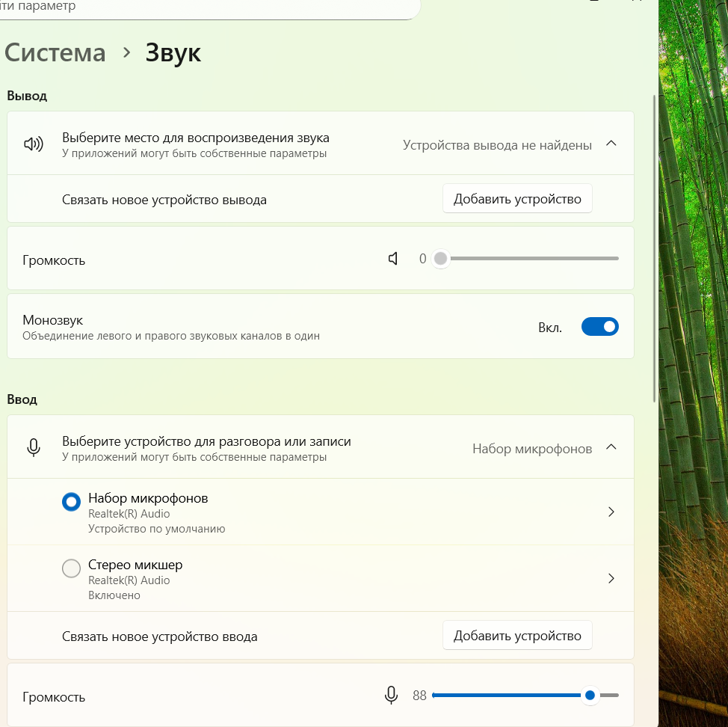Mute output using the volume speaker icon
The image size is (728, 727).
393,259
